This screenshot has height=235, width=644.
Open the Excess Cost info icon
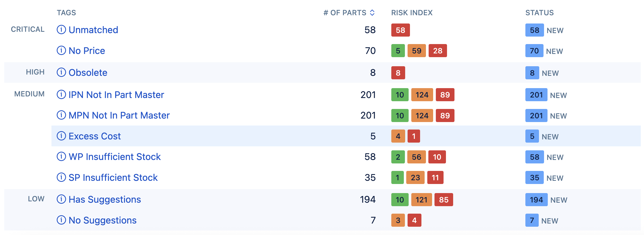click(x=61, y=136)
